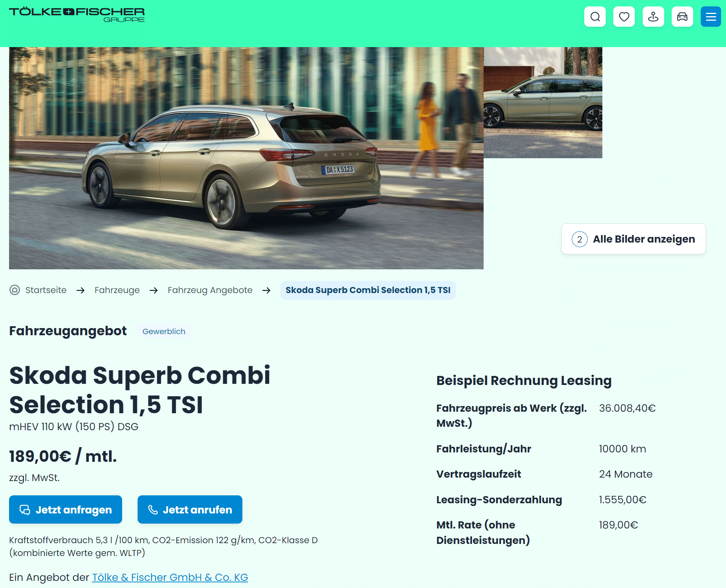726x588 pixels.
Task: Go to Startseite breadcrumb
Action: [x=46, y=290]
